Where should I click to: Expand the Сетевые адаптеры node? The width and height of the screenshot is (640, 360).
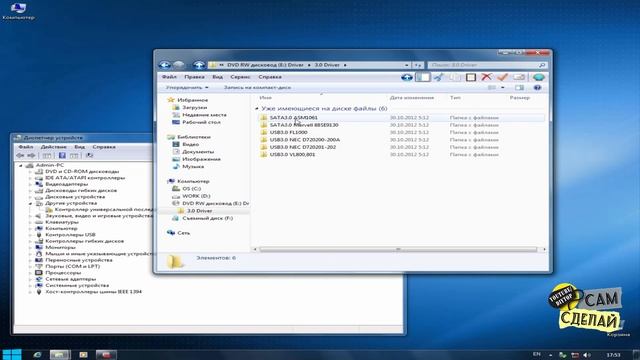click(x=30, y=279)
